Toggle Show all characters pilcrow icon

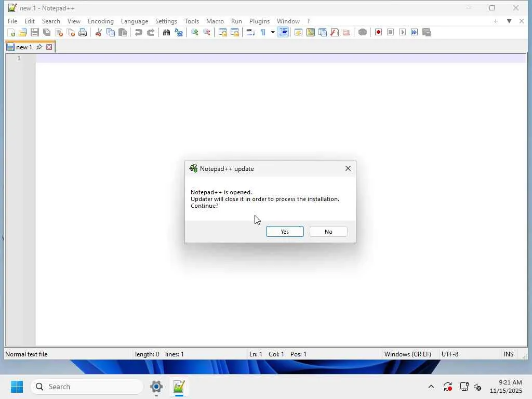point(263,33)
